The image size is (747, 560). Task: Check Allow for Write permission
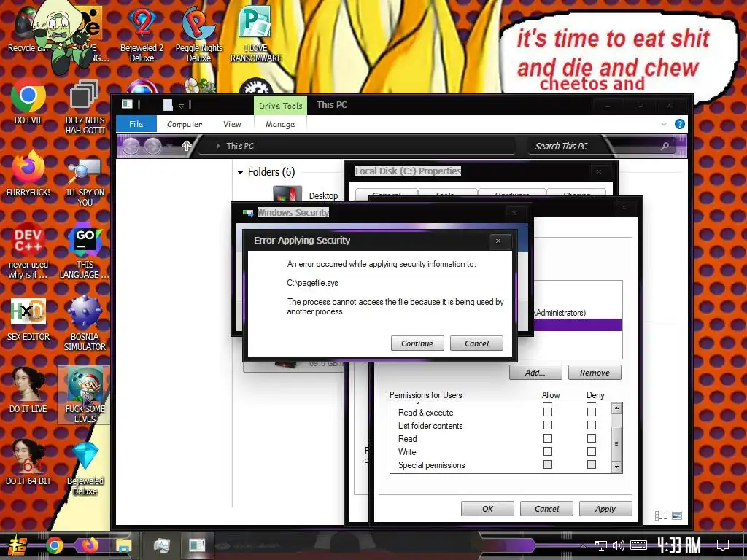click(x=548, y=451)
